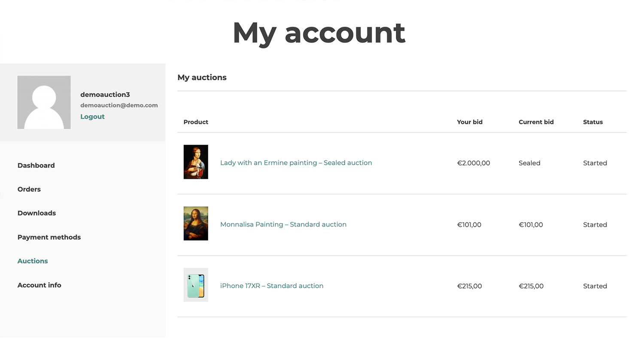Open the Auctions sidebar item
The width and height of the screenshot is (644, 338).
(33, 261)
